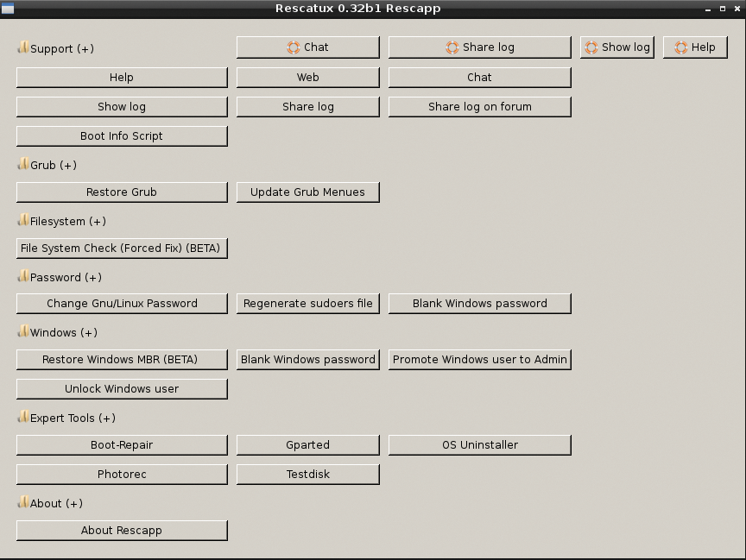Click the Filesystem category folder icon
This screenshot has width=746, height=560.
(x=22, y=220)
